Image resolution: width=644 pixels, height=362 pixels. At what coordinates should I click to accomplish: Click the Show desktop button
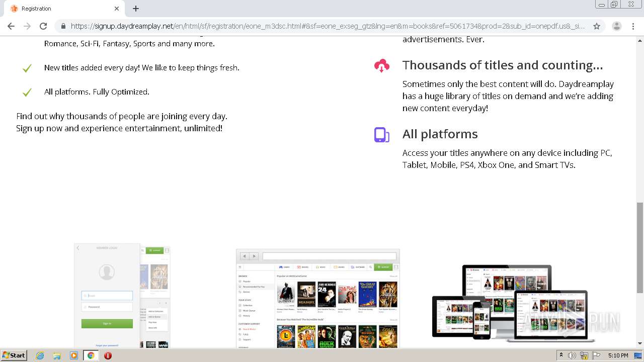coord(638,355)
